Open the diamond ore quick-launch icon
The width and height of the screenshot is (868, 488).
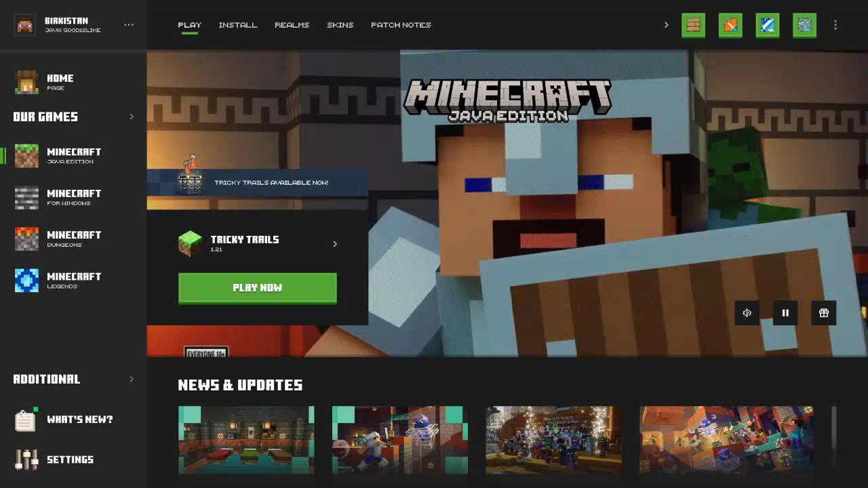point(804,26)
